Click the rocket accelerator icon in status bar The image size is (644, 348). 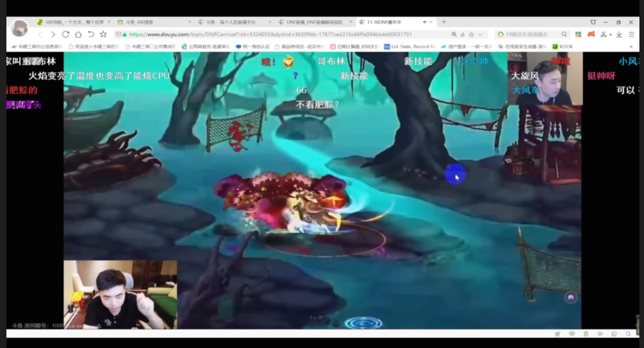pos(558,334)
